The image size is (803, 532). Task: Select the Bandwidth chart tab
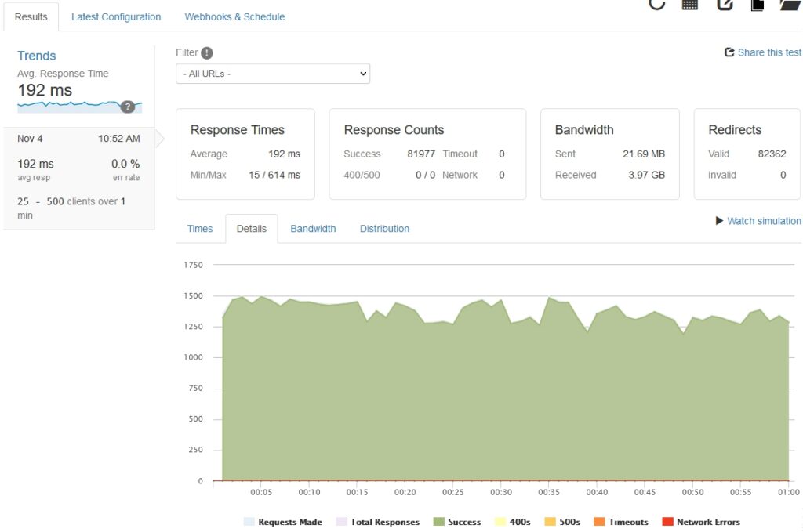pyautogui.click(x=313, y=229)
